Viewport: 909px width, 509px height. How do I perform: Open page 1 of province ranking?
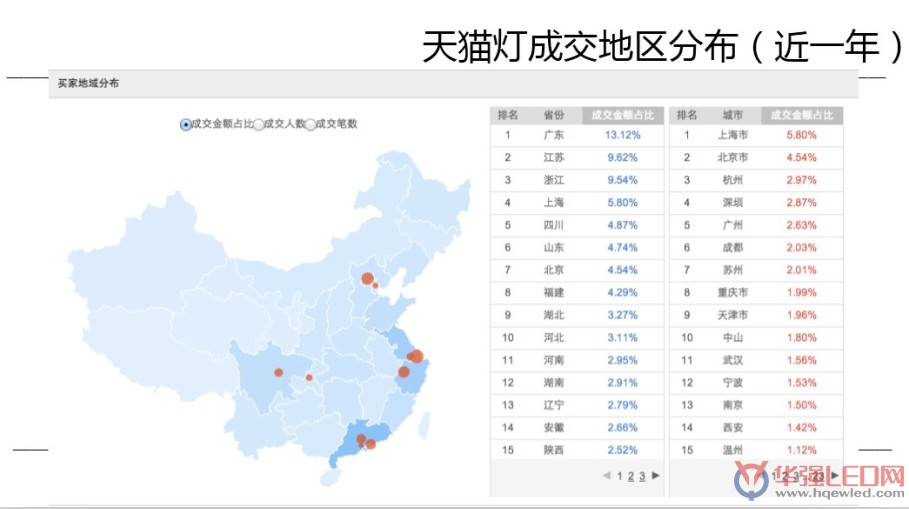tap(620, 476)
